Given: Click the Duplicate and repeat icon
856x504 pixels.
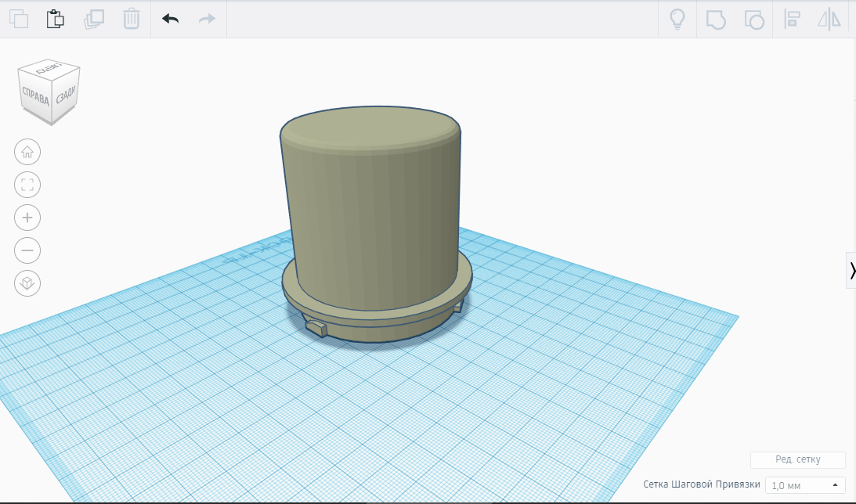Looking at the screenshot, I should (x=94, y=19).
